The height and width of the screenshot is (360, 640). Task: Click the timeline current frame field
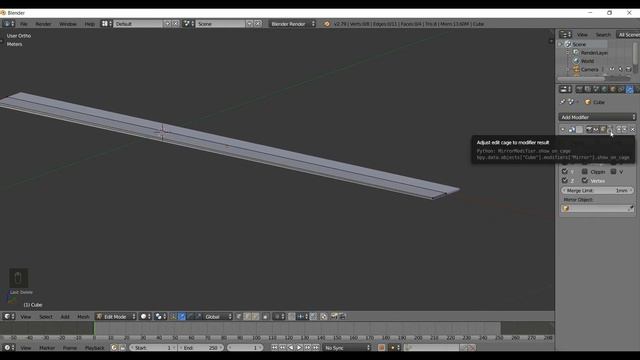[245, 348]
